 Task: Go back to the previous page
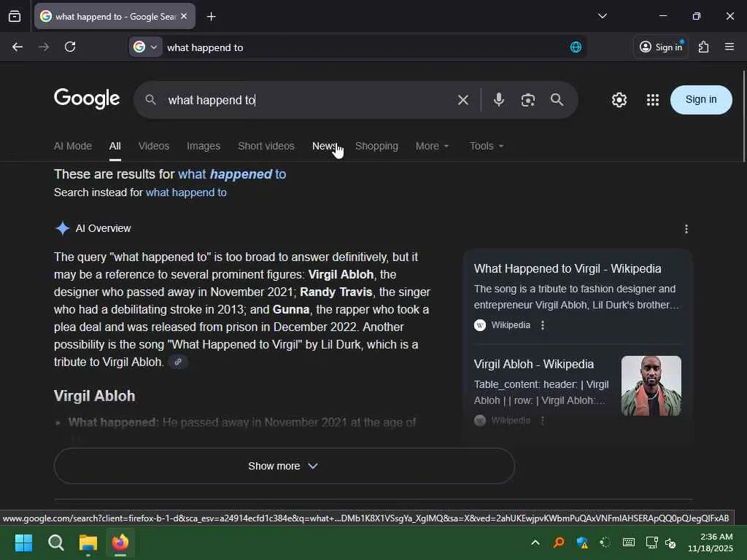pos(18,47)
